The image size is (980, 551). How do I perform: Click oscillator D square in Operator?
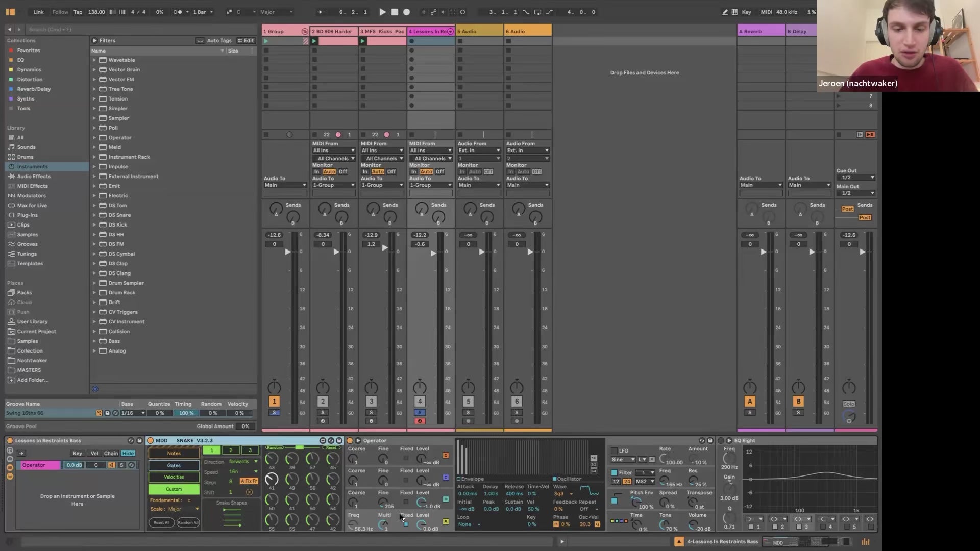[x=446, y=455]
